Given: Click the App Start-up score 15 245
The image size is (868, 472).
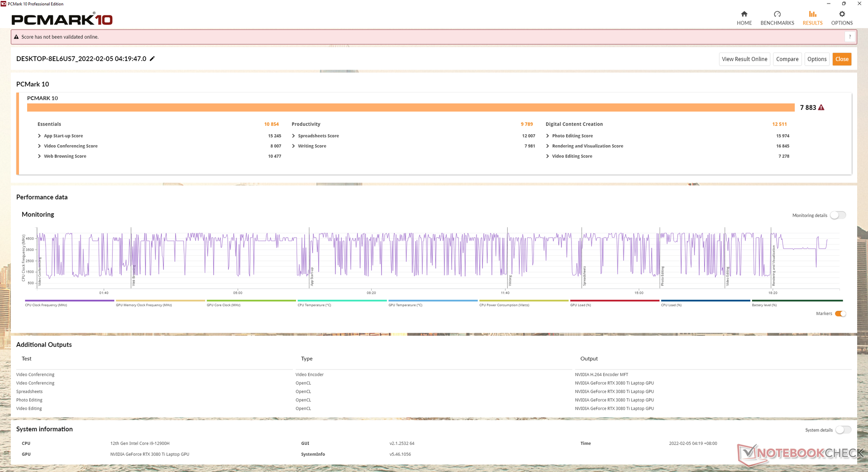Looking at the screenshot, I should (x=274, y=136).
